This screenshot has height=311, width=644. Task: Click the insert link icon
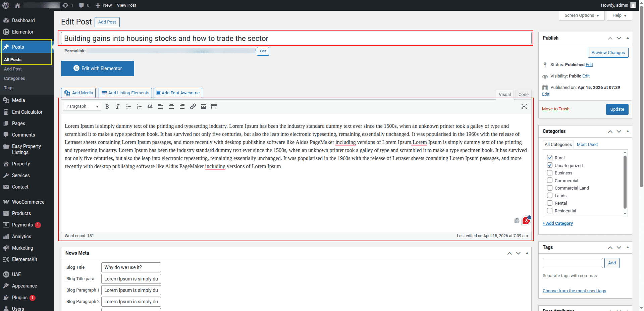193,107
